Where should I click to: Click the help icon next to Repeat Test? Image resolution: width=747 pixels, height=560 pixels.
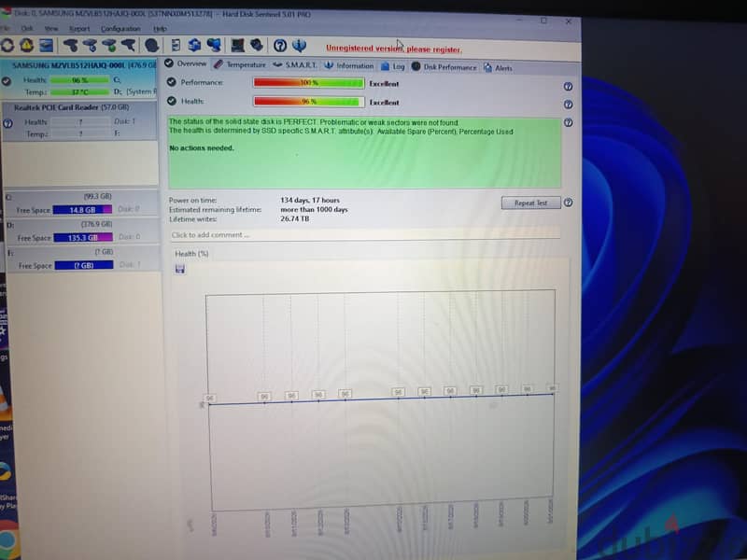click(568, 203)
